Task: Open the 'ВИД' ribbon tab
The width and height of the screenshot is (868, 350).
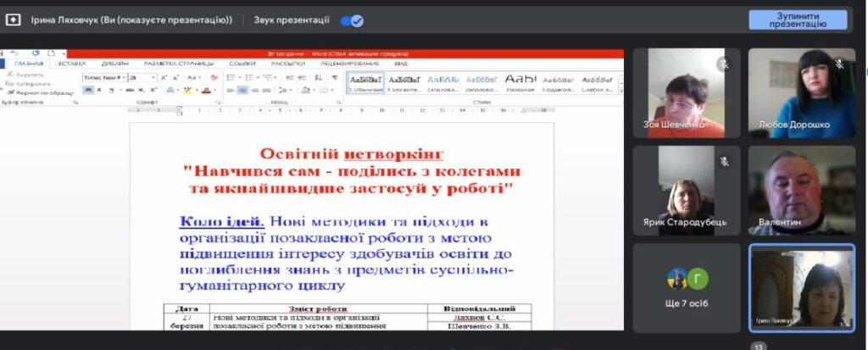Action: point(401,64)
